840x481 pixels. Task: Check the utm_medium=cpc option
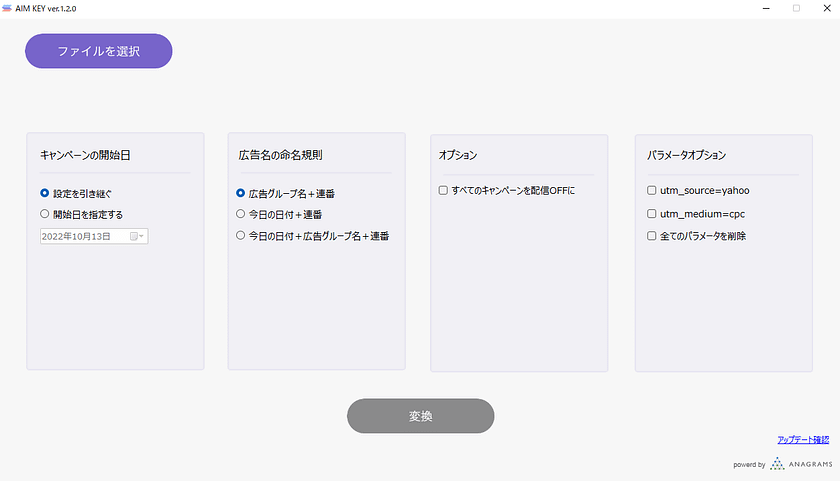[x=652, y=214]
